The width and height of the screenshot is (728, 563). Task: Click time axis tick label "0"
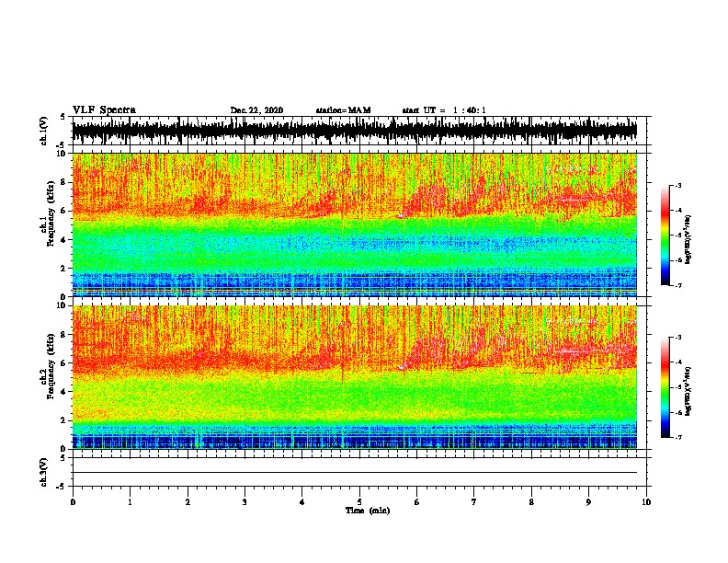pos(73,502)
